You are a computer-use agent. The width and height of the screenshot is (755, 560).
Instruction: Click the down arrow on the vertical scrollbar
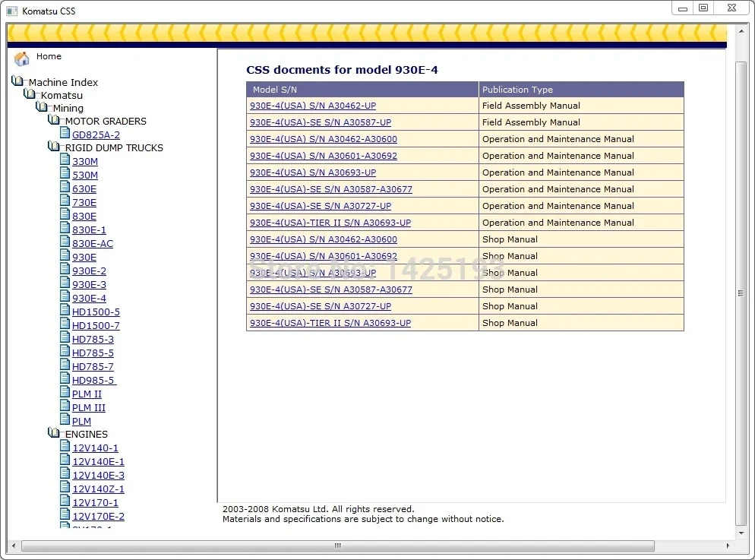741,532
